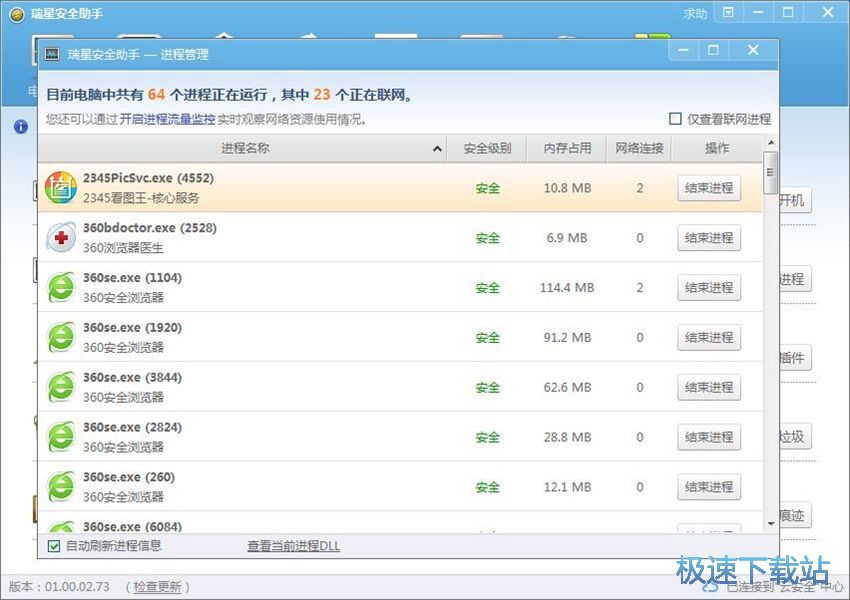Click the Rising Security Assistant logo icon
Image resolution: width=850 pixels, height=600 pixels.
tap(17, 15)
